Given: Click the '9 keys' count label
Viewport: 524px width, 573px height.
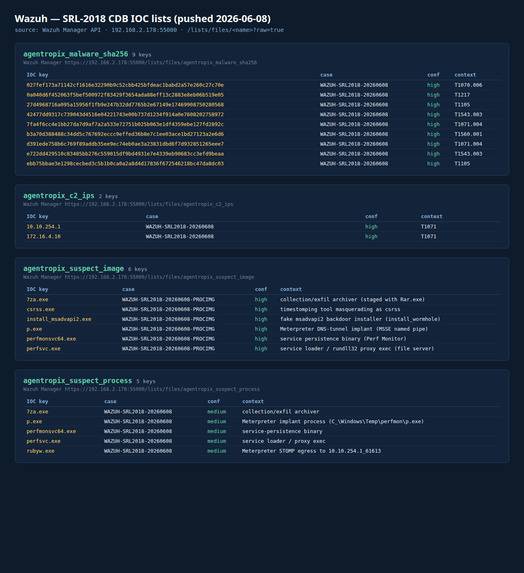Looking at the screenshot, I should tap(142, 55).
